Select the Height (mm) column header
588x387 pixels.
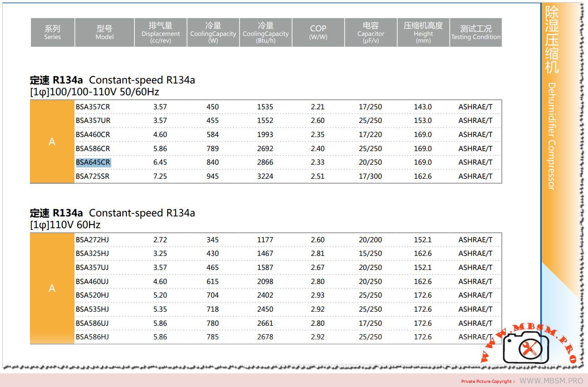pyautogui.click(x=423, y=32)
